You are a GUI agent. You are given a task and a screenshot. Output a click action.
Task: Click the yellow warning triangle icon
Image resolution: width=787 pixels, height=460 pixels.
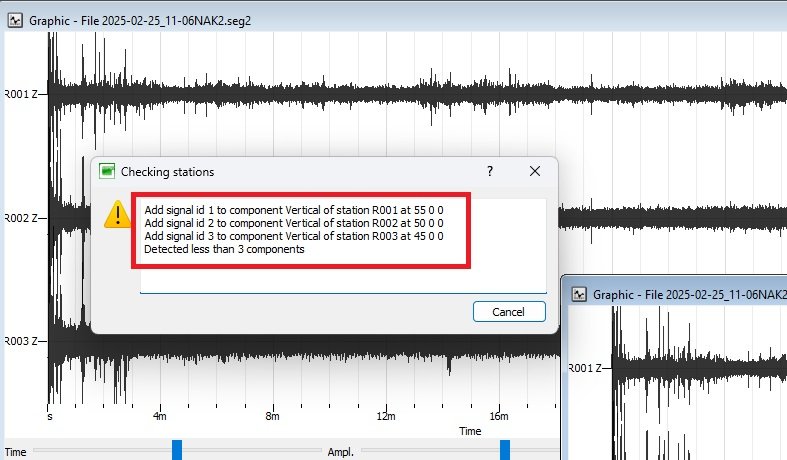click(x=119, y=212)
